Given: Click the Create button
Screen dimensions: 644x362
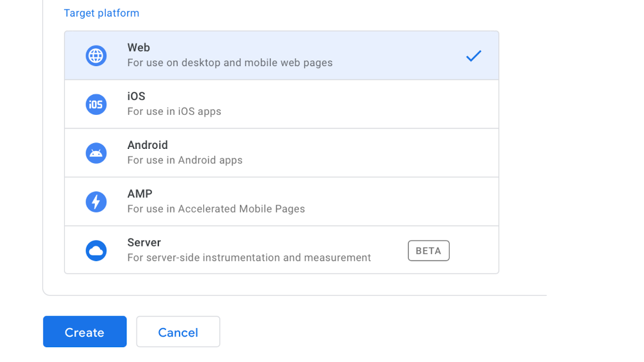Looking at the screenshot, I should point(85,332).
